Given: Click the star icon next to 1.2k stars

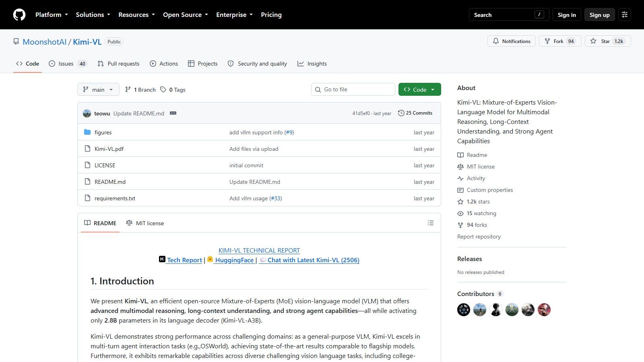Looking at the screenshot, I should click(x=460, y=202).
